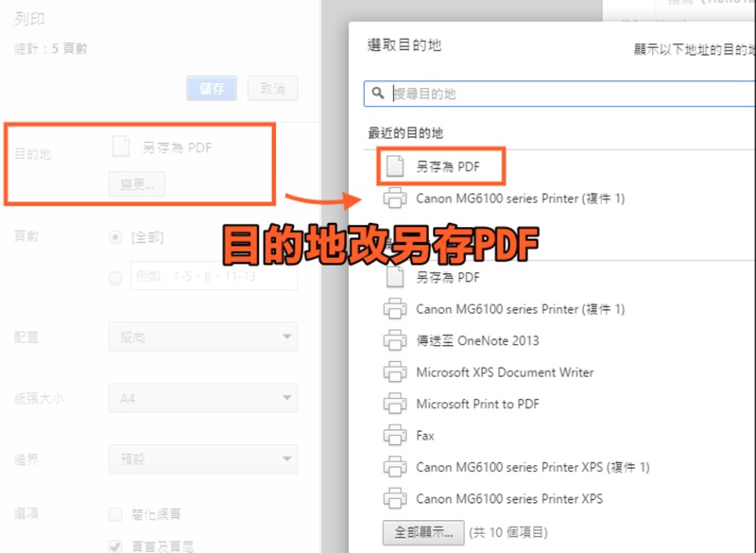This screenshot has height=553, width=756.
Task: Choose Fax destination
Action: tap(424, 436)
